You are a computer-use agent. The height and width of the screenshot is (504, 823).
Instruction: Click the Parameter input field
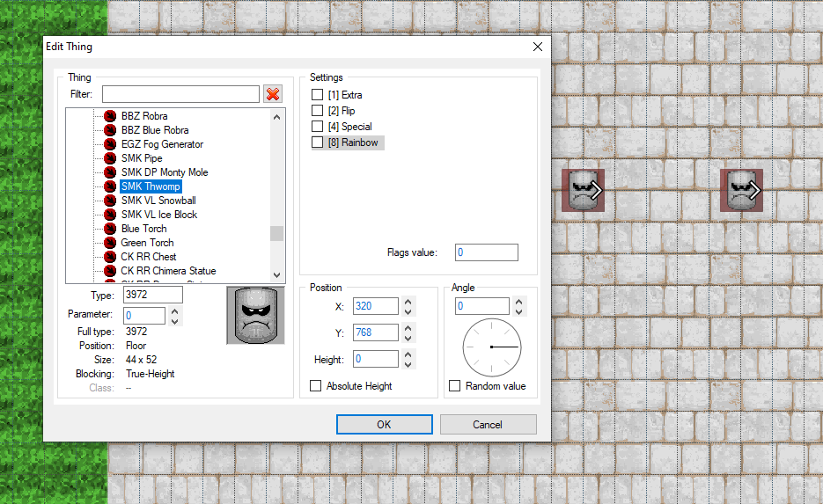(143, 315)
